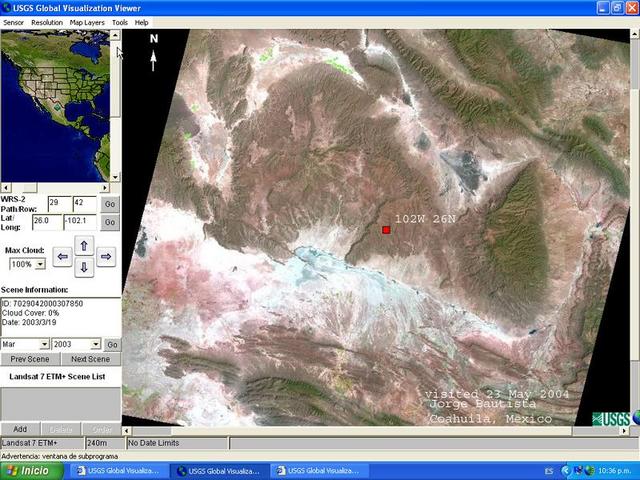Open the Help menu
The width and height of the screenshot is (640, 480).
[x=141, y=22]
